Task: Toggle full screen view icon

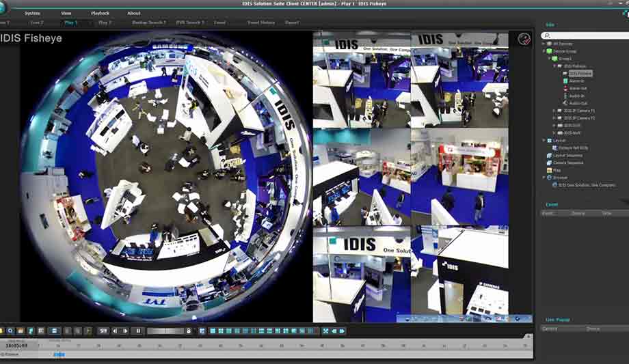Action: pos(325,331)
